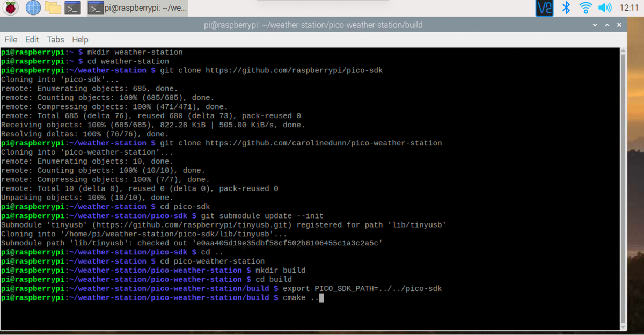Launch the web browser globe icon
Screen dimensions: 644x335
tap(33, 8)
